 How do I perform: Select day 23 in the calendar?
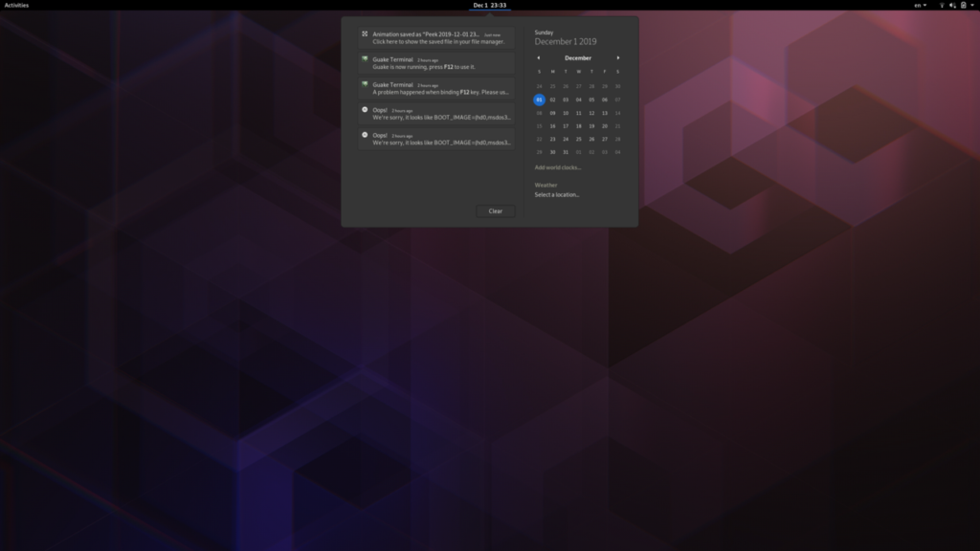552,140
